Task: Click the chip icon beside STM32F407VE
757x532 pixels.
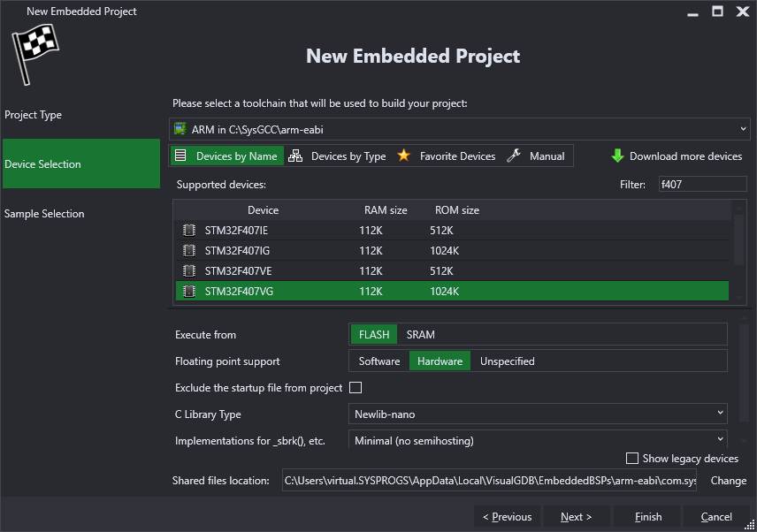Action: pyautogui.click(x=189, y=270)
